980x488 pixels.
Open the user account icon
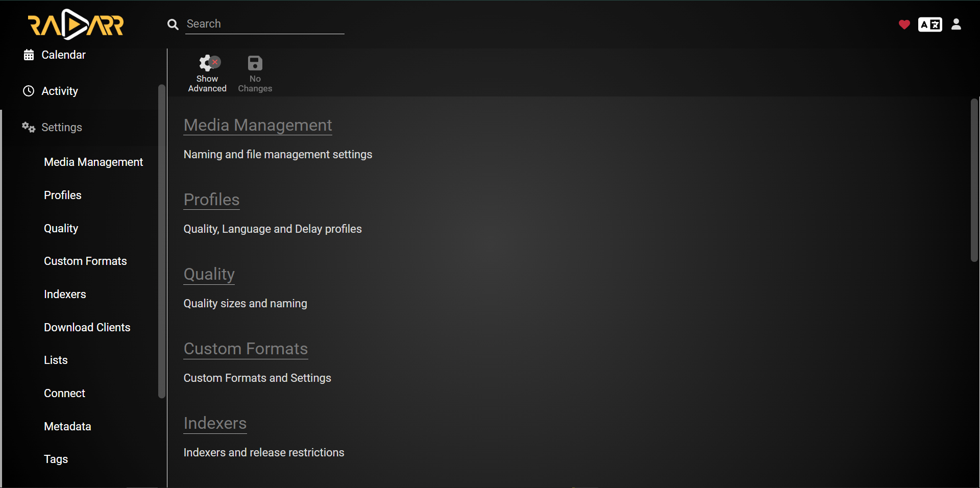(x=957, y=24)
